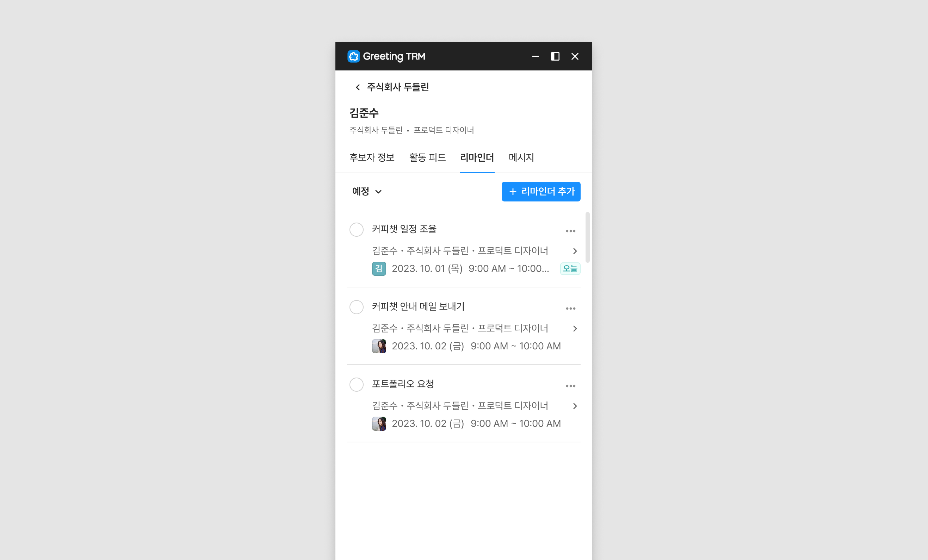Image resolution: width=928 pixels, height=560 pixels.
Task: Check off the 커피챗 안내 메일 보내기 reminder
Action: tap(356, 307)
